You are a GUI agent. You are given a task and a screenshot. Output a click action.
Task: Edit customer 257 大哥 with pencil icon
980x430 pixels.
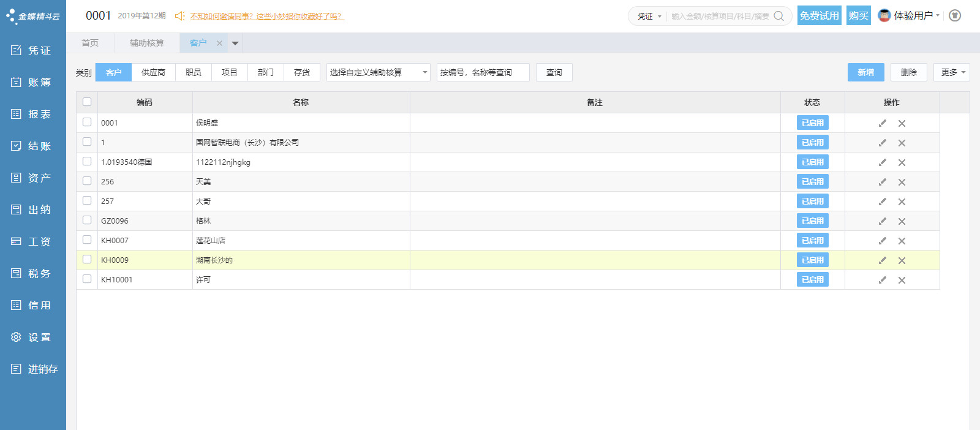(883, 202)
